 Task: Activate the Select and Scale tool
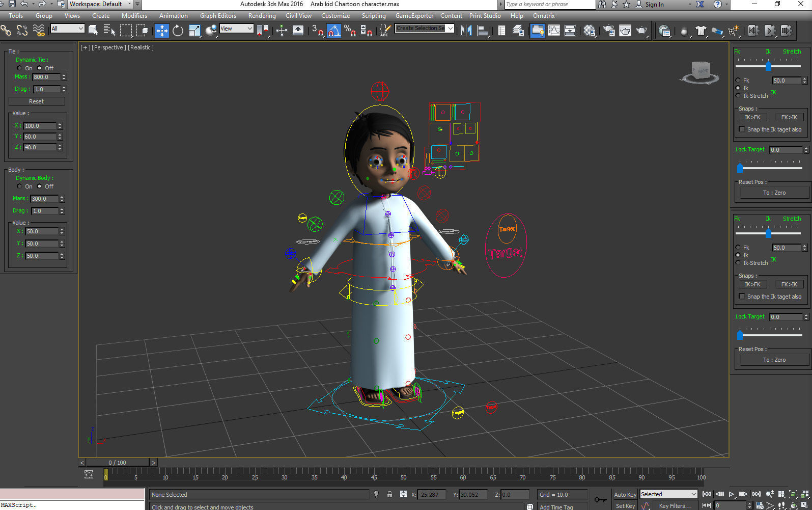click(x=194, y=31)
